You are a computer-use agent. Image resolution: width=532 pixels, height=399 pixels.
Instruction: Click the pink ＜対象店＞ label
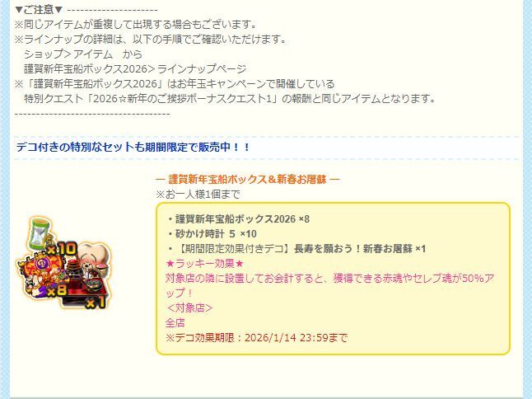pyautogui.click(x=189, y=307)
